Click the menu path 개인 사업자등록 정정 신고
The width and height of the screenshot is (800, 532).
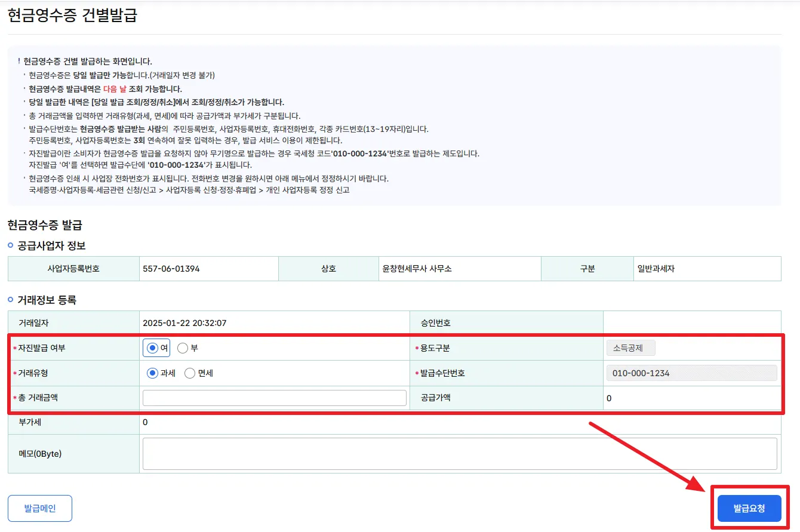click(x=308, y=190)
